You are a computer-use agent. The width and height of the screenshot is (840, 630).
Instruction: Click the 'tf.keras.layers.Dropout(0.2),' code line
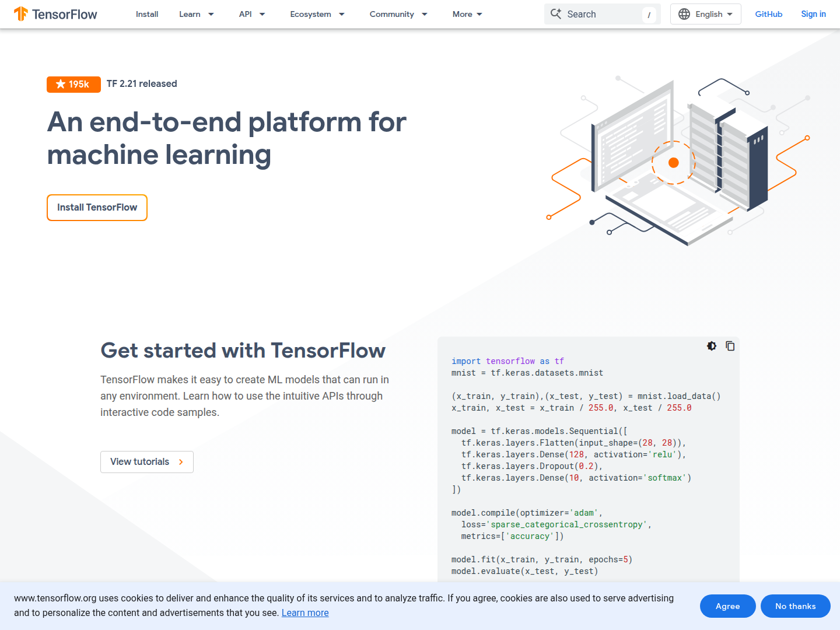pyautogui.click(x=531, y=466)
